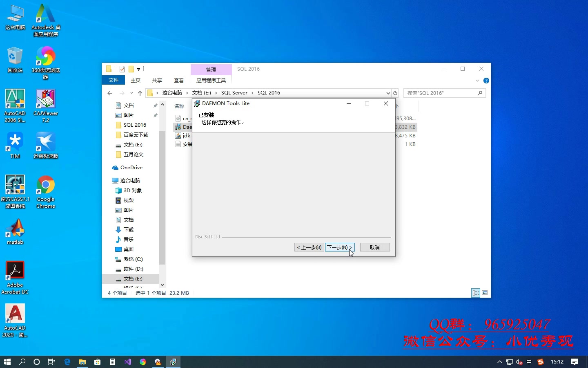The height and width of the screenshot is (368, 588).
Task: Click the 文档 (E:) breadcrumb segment
Action: (202, 93)
